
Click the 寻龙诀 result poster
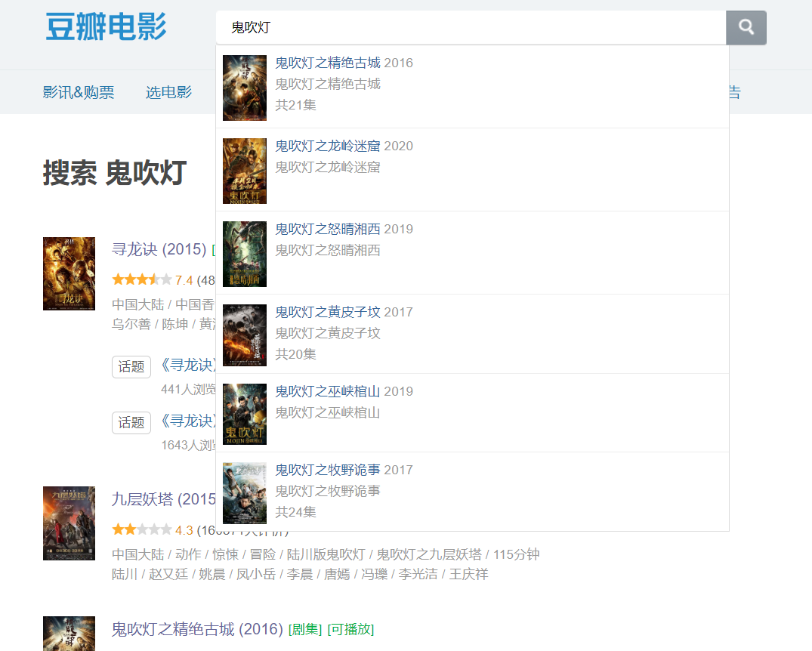(69, 273)
